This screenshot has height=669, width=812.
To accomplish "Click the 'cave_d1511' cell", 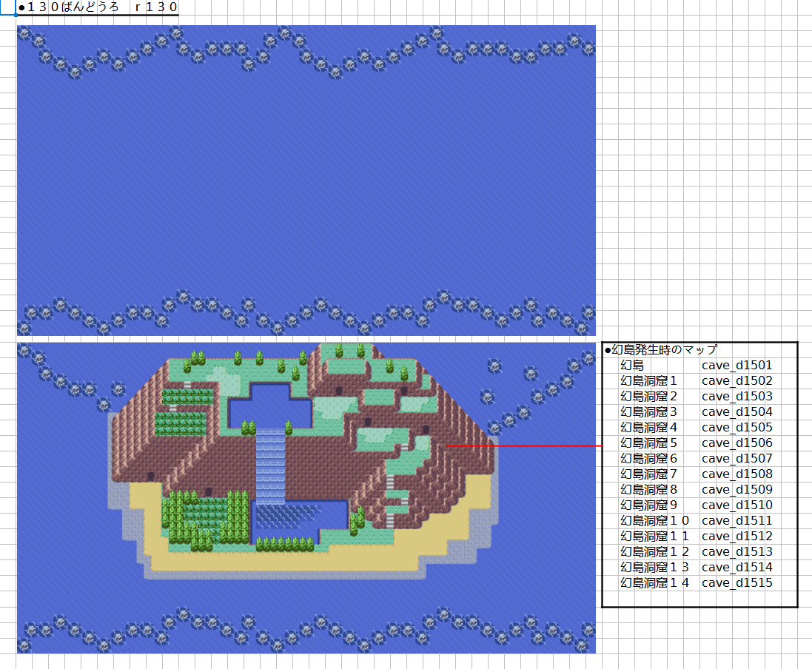I will coord(737,520).
